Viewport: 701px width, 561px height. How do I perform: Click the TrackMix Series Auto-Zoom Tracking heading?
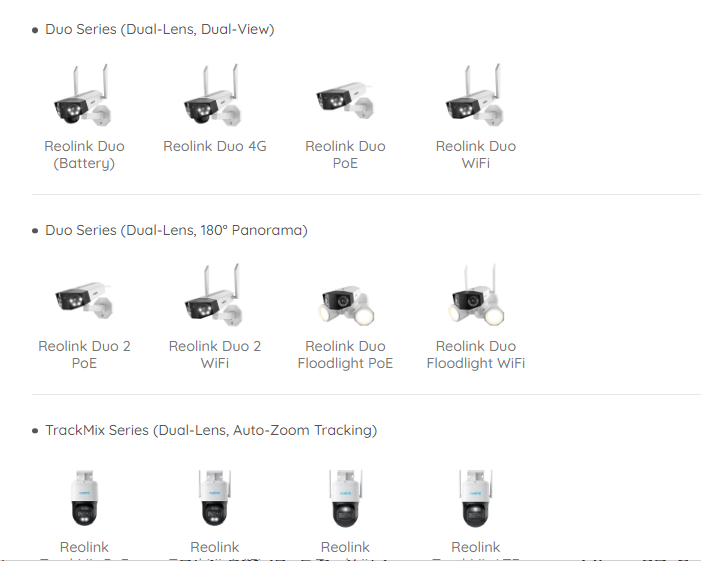coord(211,430)
